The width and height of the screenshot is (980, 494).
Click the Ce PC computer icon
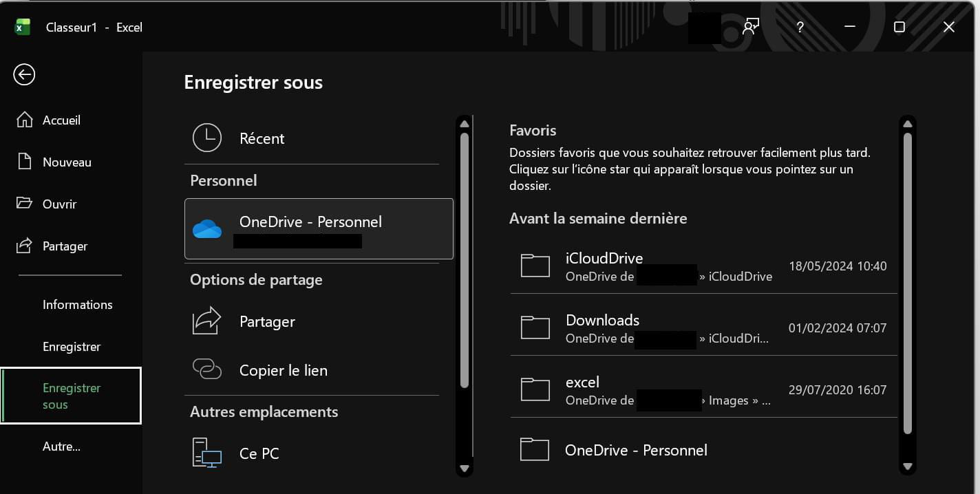tap(206, 453)
